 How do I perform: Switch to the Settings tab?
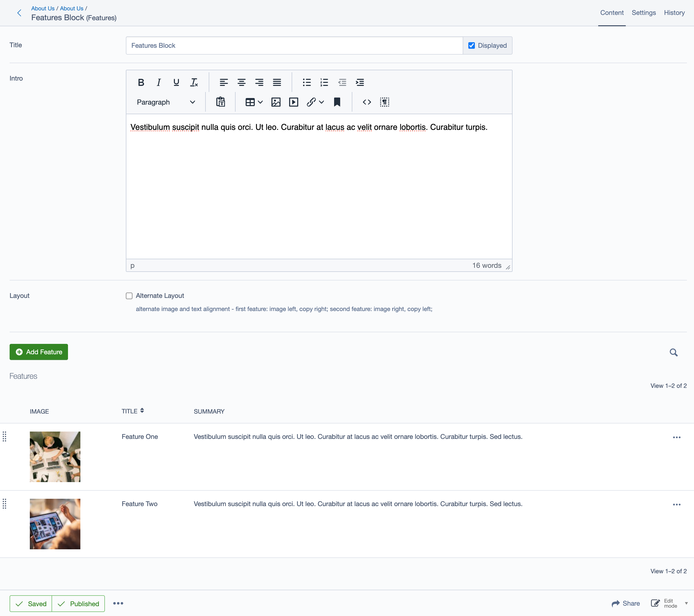pos(643,13)
